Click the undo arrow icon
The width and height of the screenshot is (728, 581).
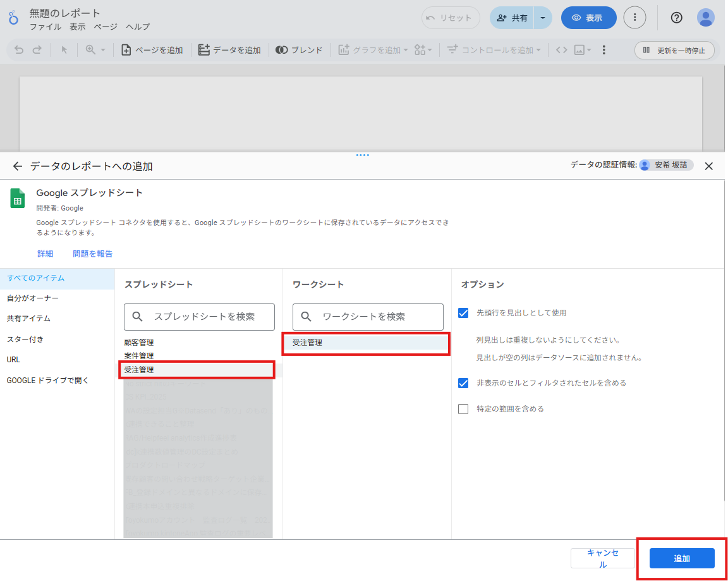click(x=19, y=50)
